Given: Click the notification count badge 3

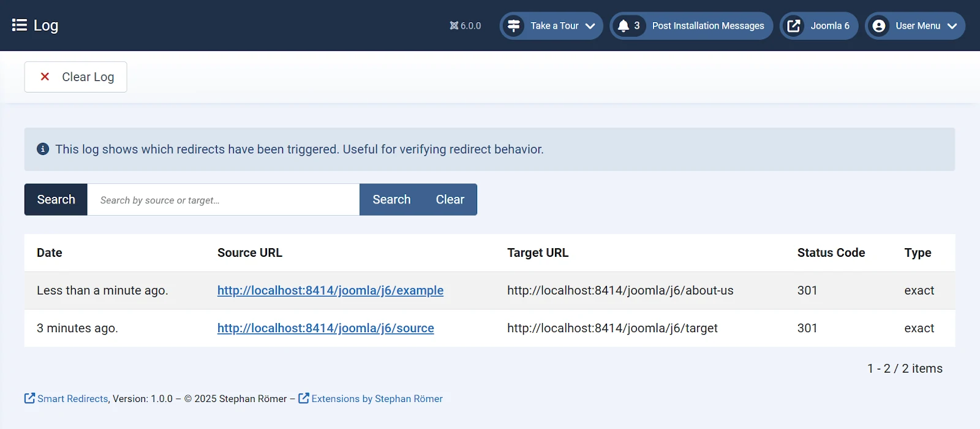Looking at the screenshot, I should click(637, 26).
